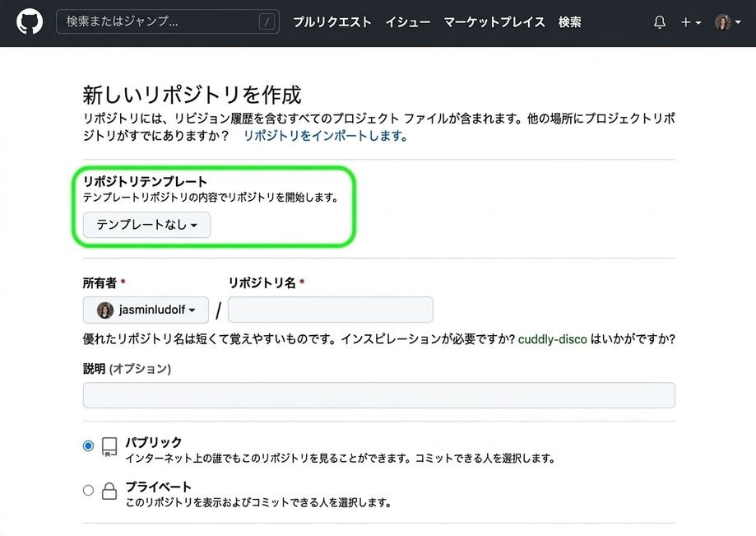The width and height of the screenshot is (756, 536).
Task: Select the プライベート radio button
Action: pos(88,490)
